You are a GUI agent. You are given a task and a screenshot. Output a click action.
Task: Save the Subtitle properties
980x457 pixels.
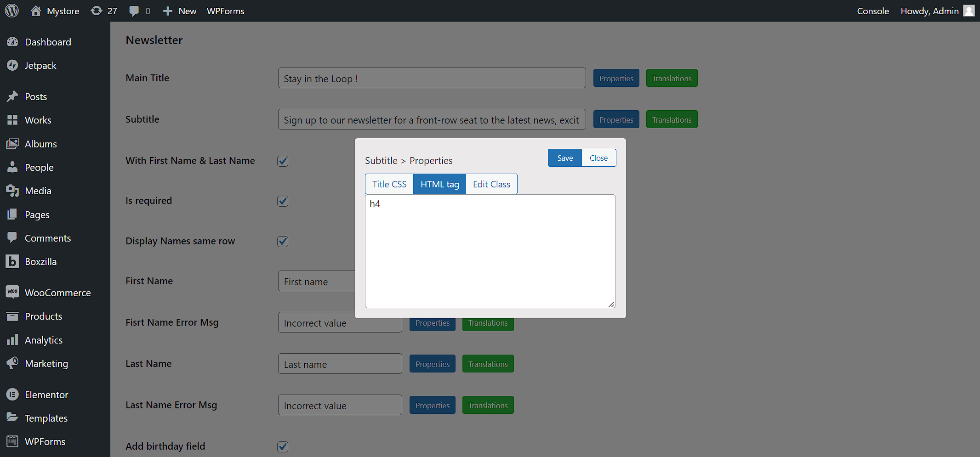point(565,158)
